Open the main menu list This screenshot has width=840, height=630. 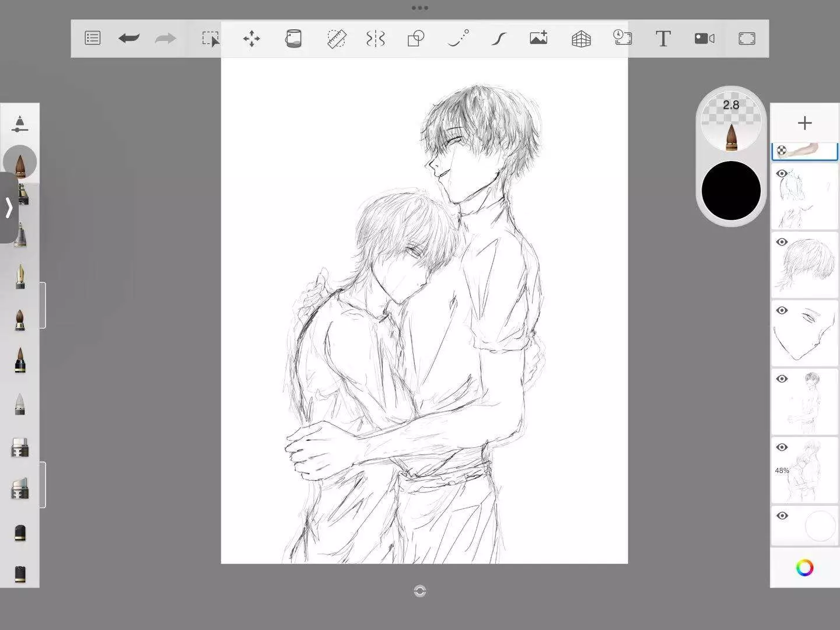click(93, 38)
